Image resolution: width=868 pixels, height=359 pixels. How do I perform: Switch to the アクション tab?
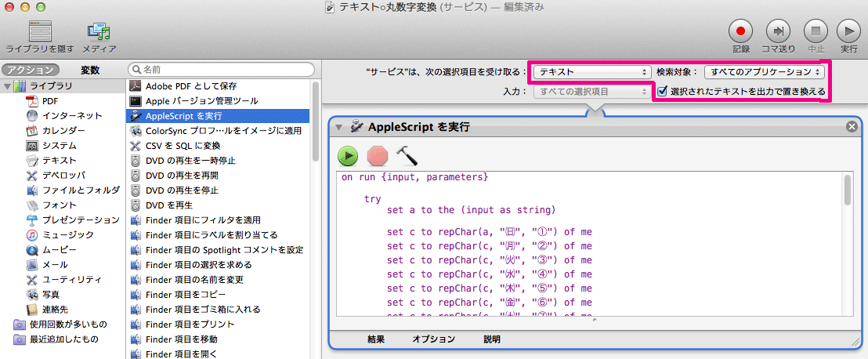pos(30,71)
